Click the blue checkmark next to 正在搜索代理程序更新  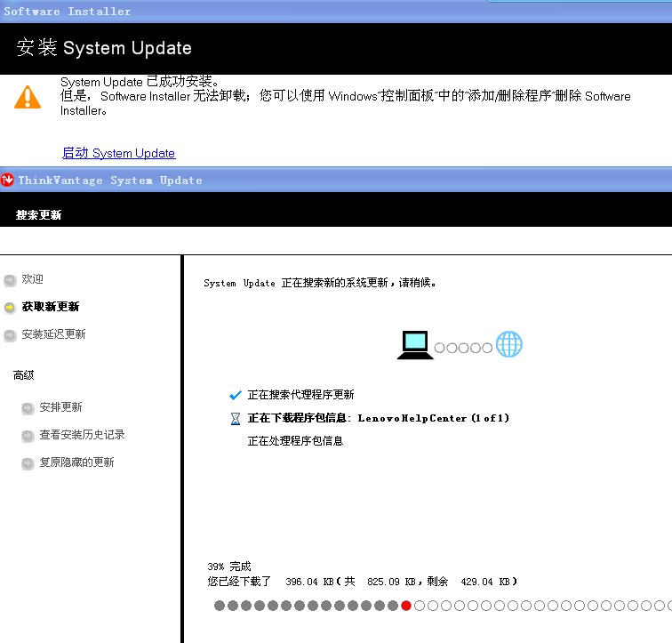click(236, 395)
